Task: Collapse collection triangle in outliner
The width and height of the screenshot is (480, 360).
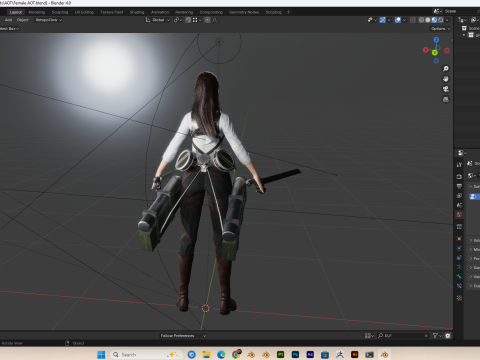Action: 464,35
